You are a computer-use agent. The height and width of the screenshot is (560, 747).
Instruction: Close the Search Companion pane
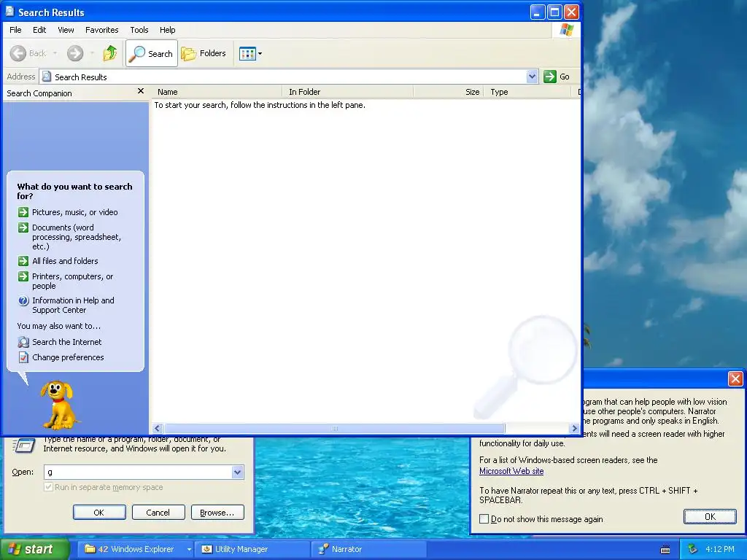[141, 91]
